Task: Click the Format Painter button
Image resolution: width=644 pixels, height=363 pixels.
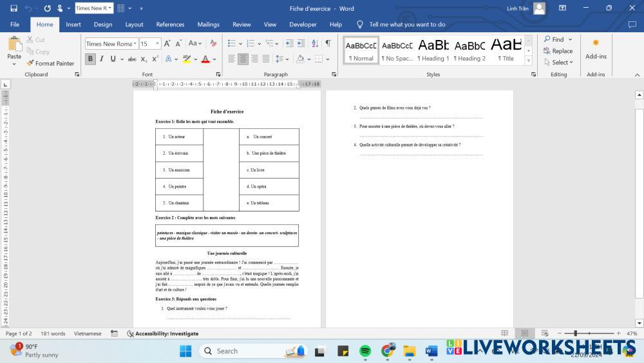Action: pyautogui.click(x=50, y=63)
